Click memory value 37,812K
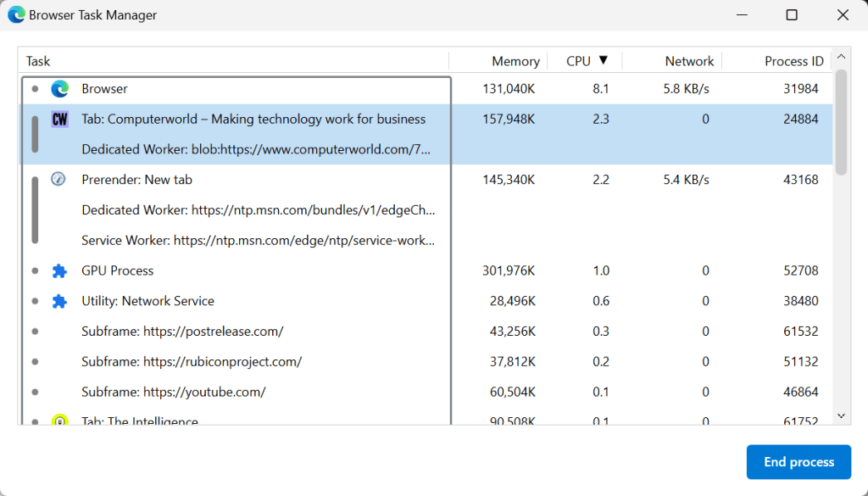This screenshot has width=868, height=496. click(x=513, y=362)
